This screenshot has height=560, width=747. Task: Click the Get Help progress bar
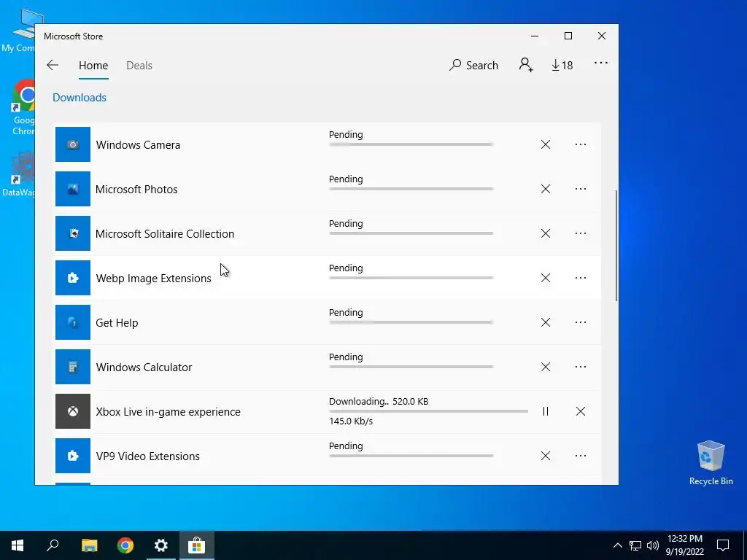tap(411, 322)
